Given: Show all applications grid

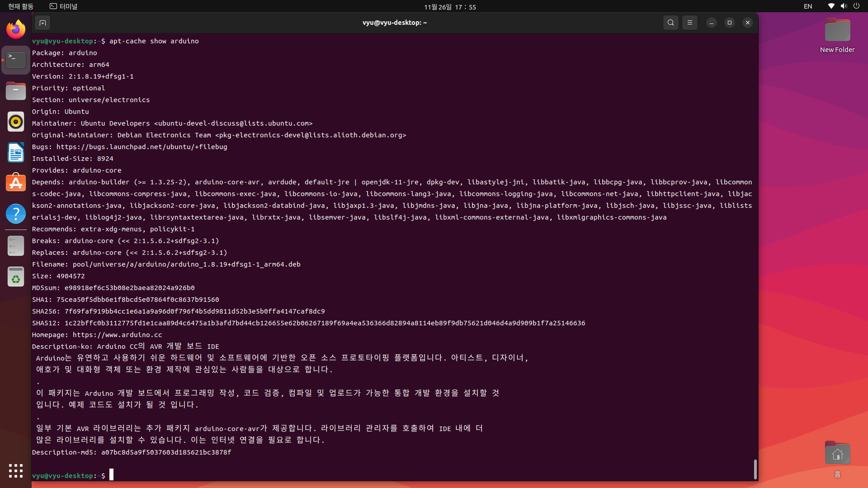Looking at the screenshot, I should (16, 471).
